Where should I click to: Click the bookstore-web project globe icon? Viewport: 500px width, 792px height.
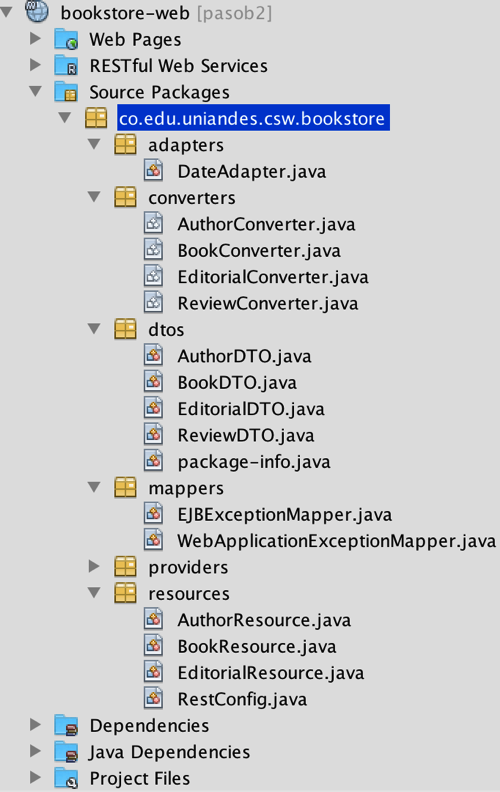click(37, 12)
